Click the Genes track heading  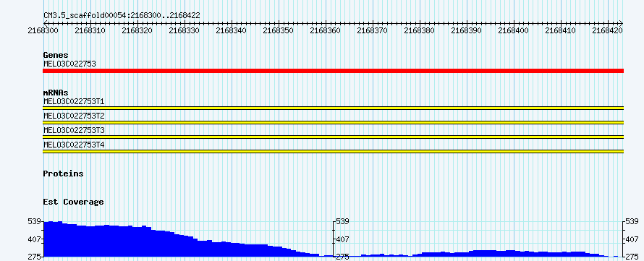pos(56,55)
